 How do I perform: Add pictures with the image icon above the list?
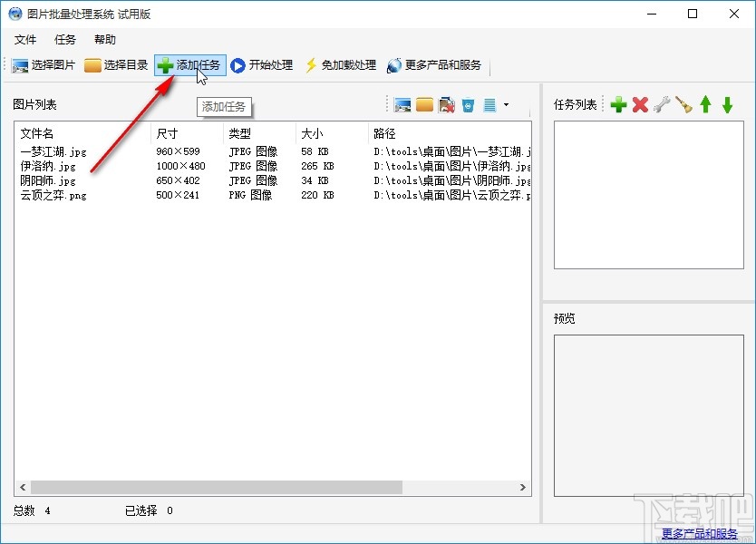coord(402,104)
